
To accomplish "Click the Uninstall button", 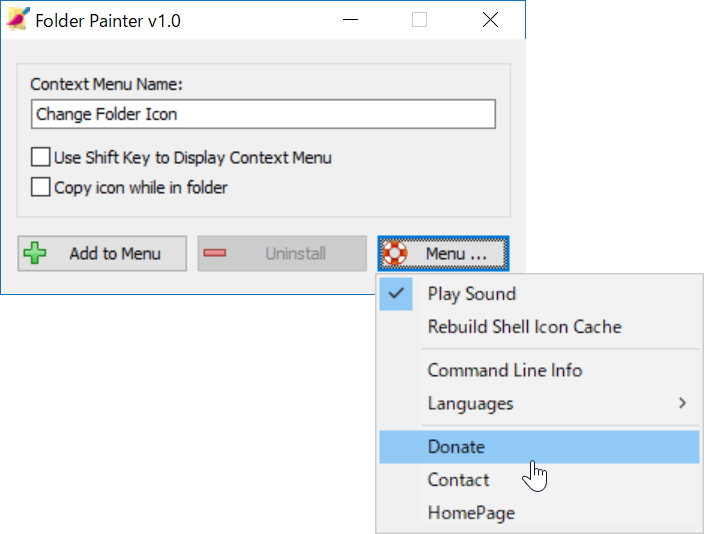I will coord(282,253).
